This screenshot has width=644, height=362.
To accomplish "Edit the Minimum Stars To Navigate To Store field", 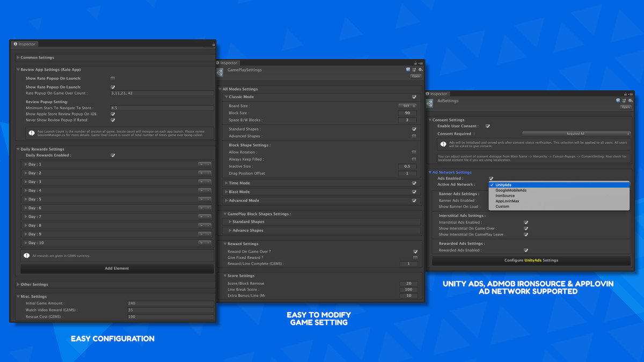I will click(162, 108).
